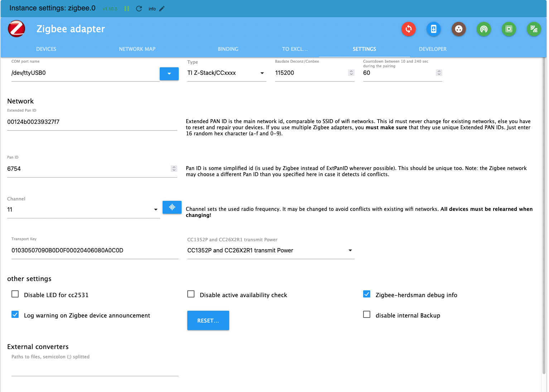Click the External converters heading

[x=38, y=347]
